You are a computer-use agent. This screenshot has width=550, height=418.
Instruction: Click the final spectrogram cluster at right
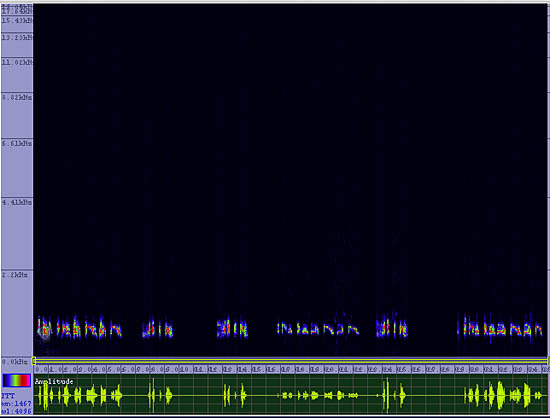(501, 329)
